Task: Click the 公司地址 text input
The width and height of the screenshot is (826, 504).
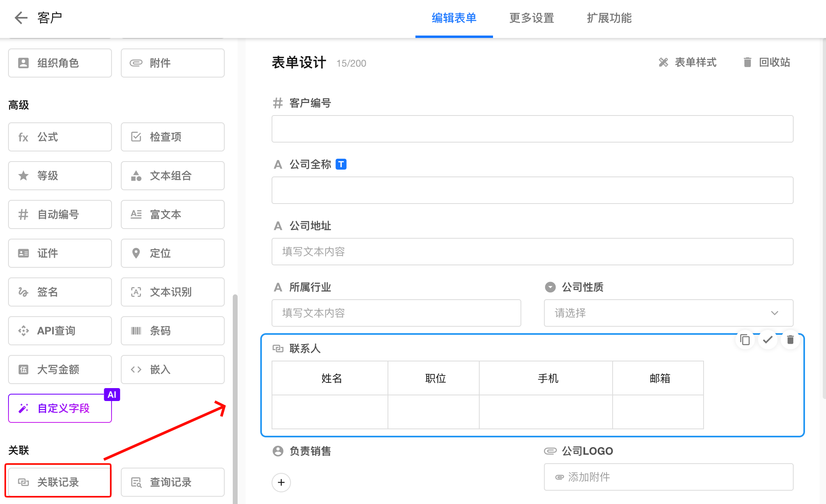Action: 532,252
